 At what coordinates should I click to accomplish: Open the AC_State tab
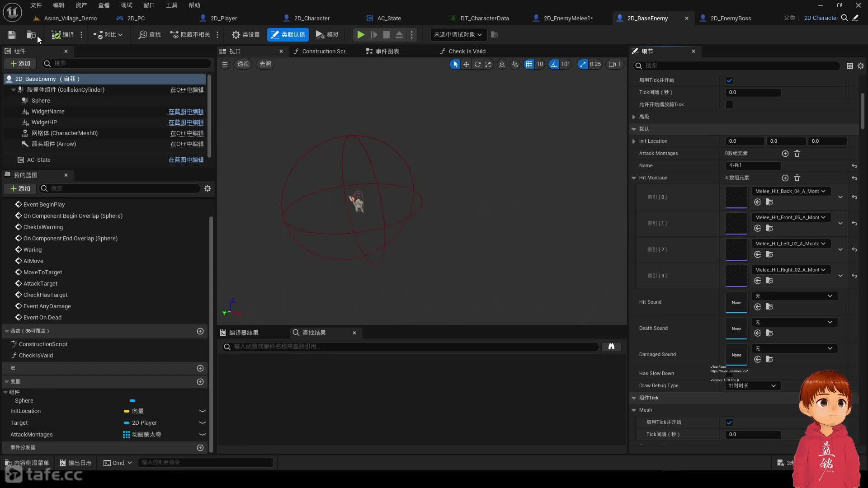coord(389,18)
